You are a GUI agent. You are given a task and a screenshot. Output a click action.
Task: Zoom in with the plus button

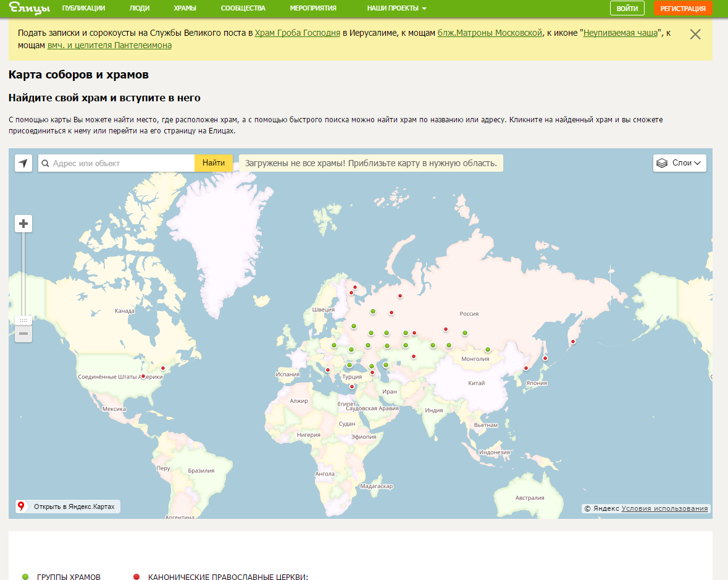click(23, 224)
